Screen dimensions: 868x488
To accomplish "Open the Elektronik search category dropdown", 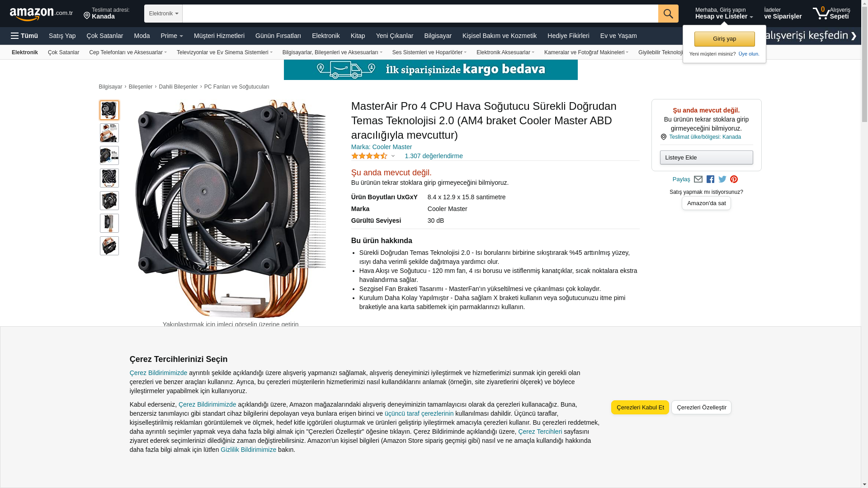I will click(163, 14).
